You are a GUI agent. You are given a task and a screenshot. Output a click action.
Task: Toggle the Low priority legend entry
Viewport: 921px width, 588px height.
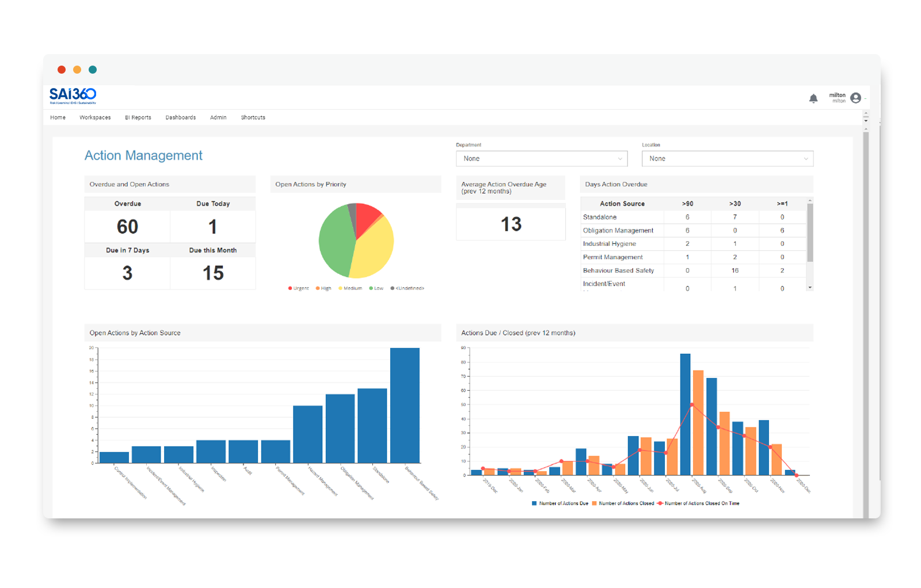coord(377,288)
